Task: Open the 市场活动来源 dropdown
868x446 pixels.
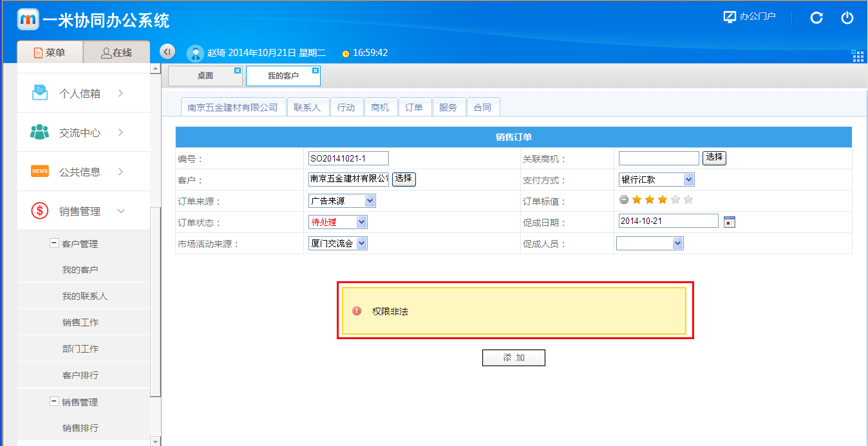Action: pyautogui.click(x=338, y=243)
